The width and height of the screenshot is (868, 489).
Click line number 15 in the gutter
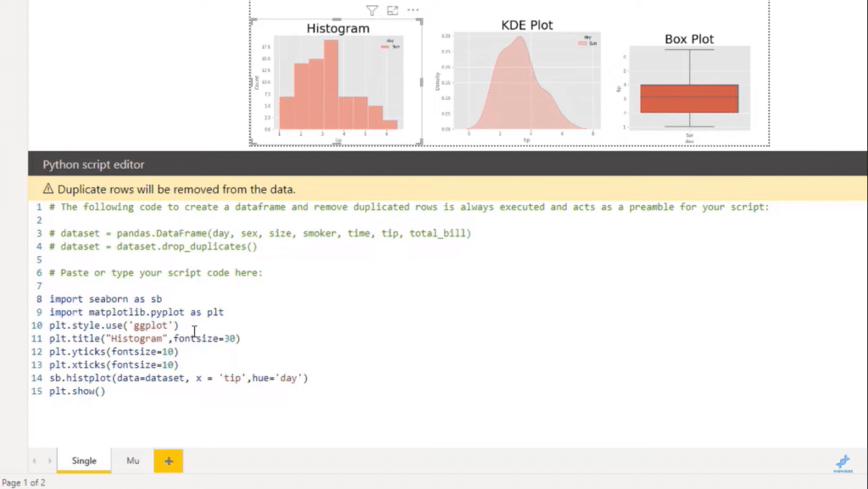[36, 392]
